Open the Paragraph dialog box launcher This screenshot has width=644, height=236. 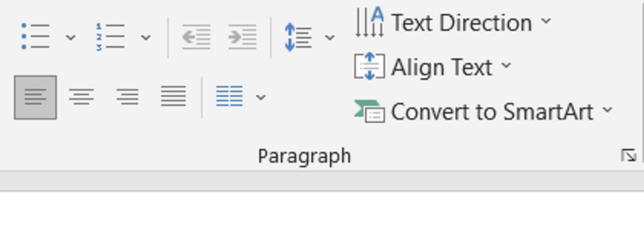point(628,156)
